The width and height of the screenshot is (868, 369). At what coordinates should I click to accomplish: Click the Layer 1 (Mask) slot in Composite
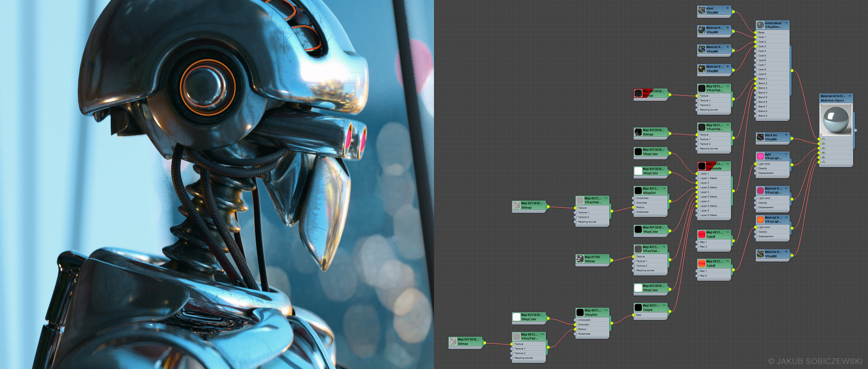714,178
